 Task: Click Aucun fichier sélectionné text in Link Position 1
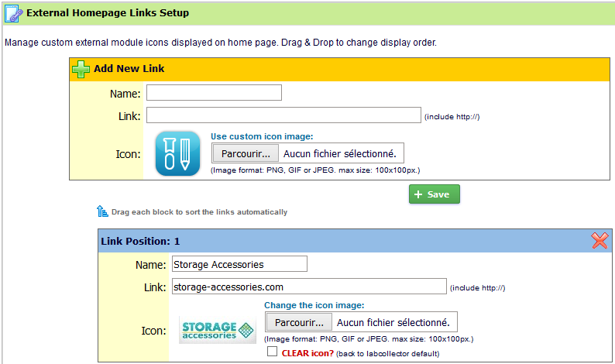coord(393,323)
